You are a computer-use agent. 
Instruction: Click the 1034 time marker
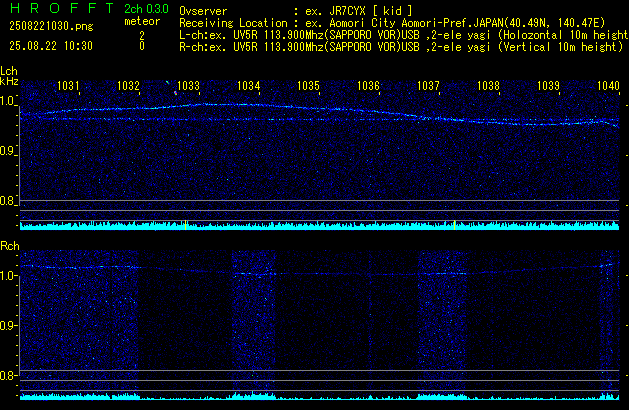click(248, 86)
